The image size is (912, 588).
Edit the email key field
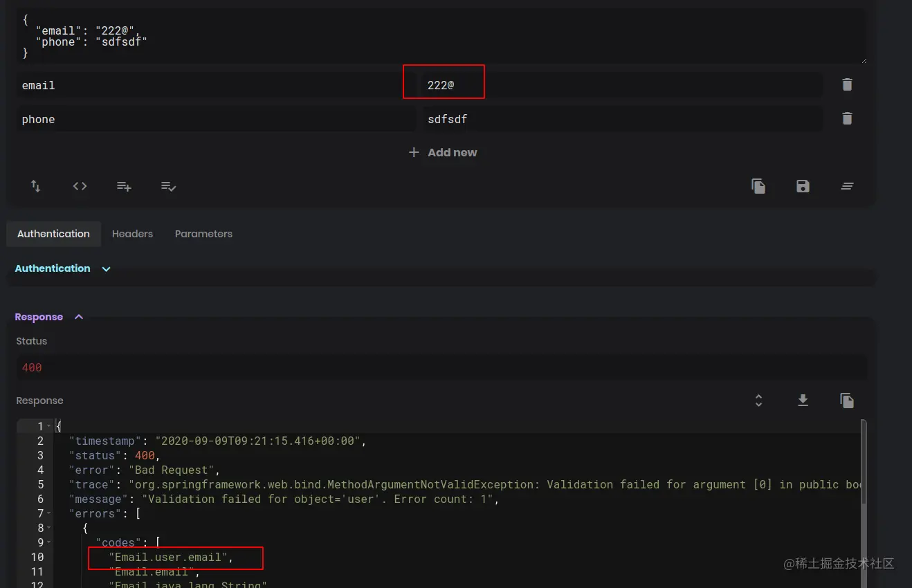pyautogui.click(x=215, y=85)
